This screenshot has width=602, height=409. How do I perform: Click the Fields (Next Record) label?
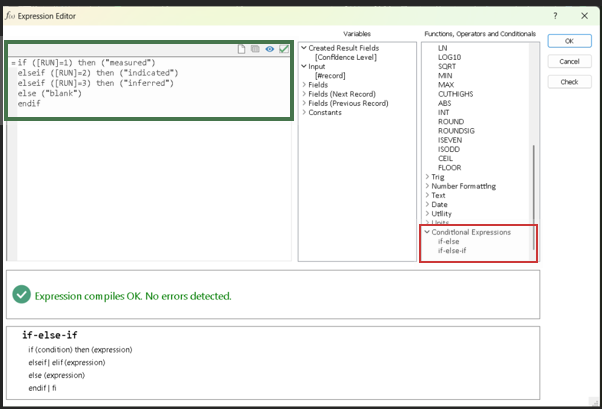pos(342,94)
